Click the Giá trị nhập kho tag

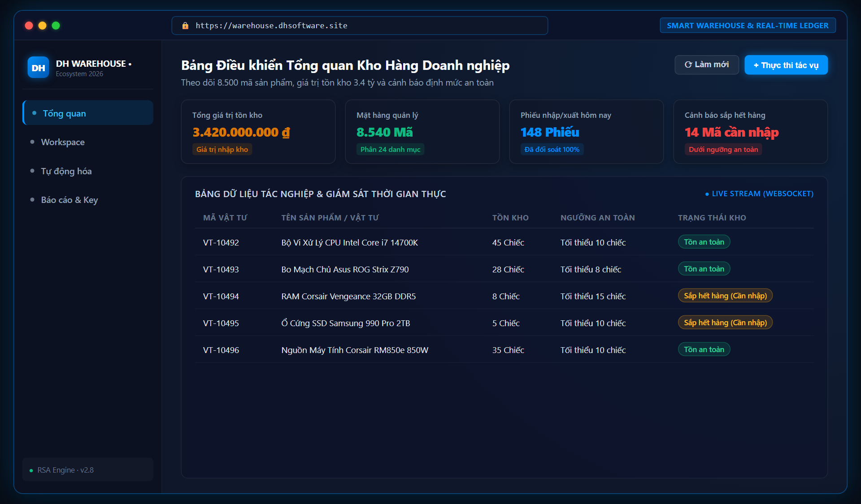coord(222,149)
